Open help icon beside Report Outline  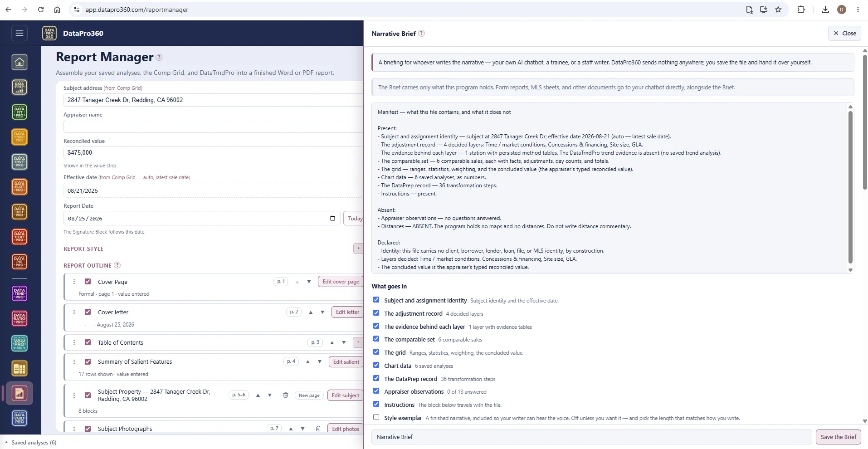(x=117, y=265)
